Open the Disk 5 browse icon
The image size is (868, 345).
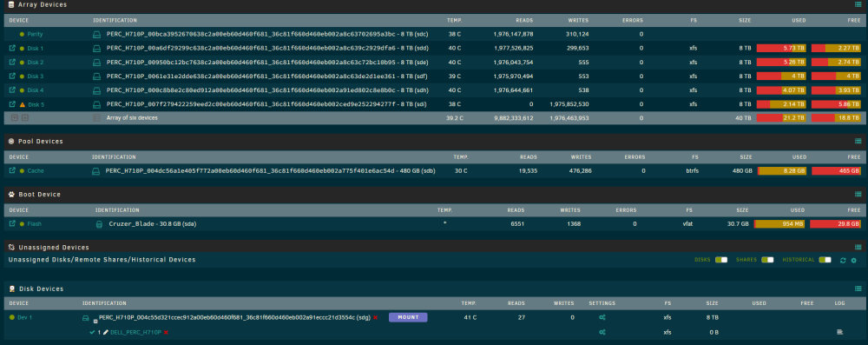click(12, 103)
